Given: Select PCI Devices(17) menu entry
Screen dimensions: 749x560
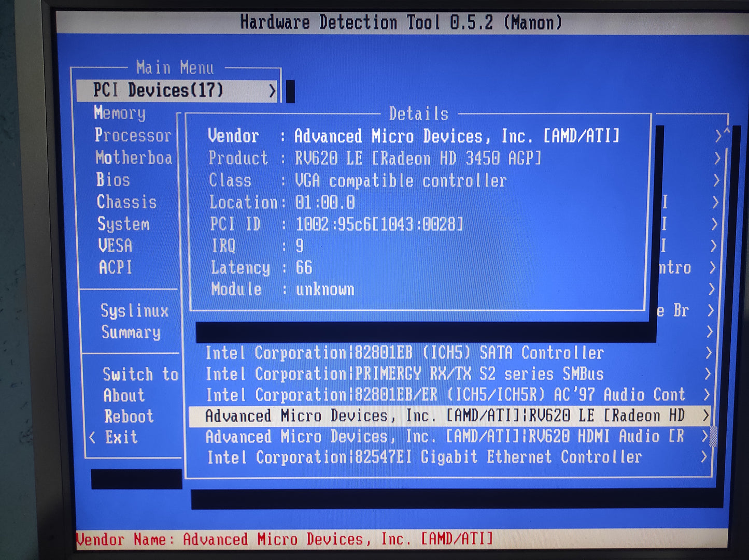Looking at the screenshot, I should [x=158, y=91].
